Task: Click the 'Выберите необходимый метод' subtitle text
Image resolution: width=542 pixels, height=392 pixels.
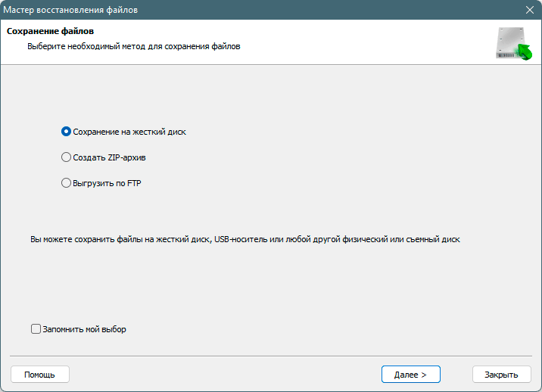Action: (x=134, y=46)
